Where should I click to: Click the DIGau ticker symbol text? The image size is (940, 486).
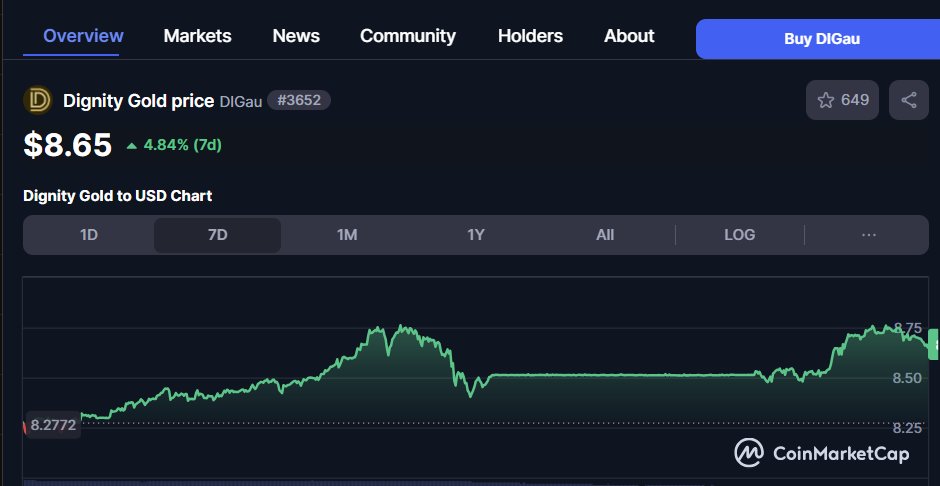point(240,102)
